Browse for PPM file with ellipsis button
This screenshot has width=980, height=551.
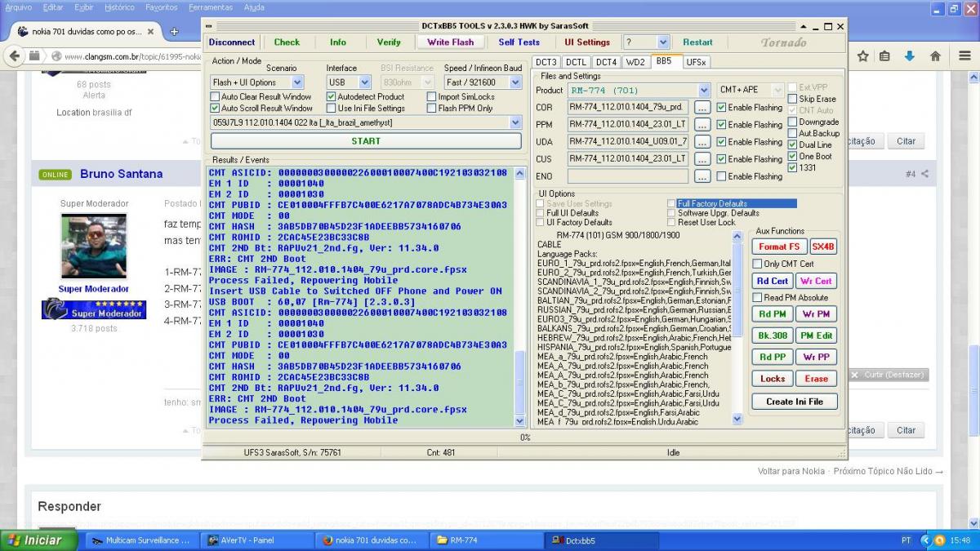[702, 124]
